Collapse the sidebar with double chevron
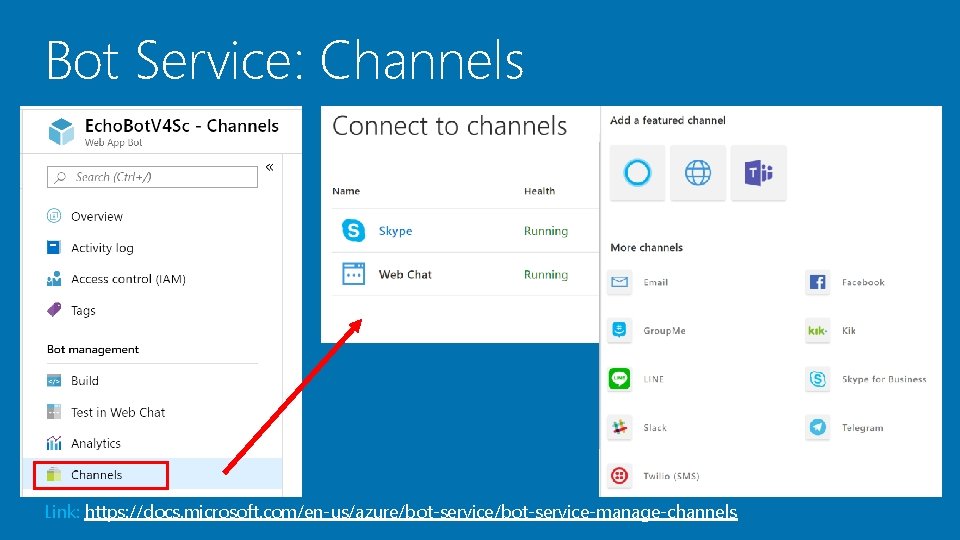This screenshot has width=960, height=540. [x=269, y=167]
